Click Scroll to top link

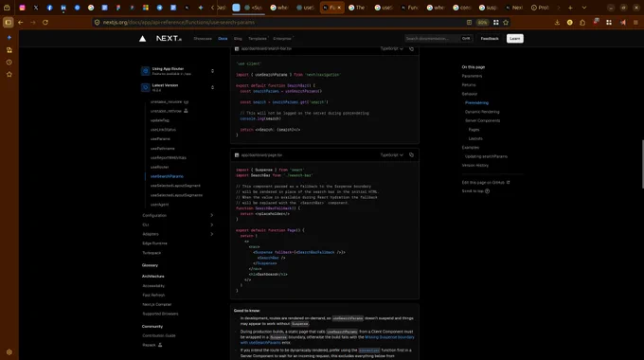[x=475, y=191]
